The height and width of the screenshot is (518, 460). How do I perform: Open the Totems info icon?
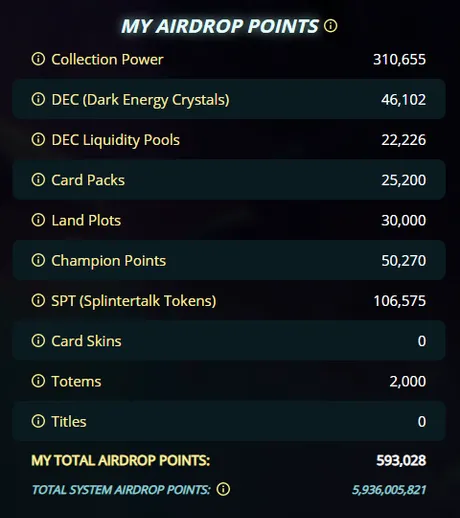pyautogui.click(x=38, y=381)
